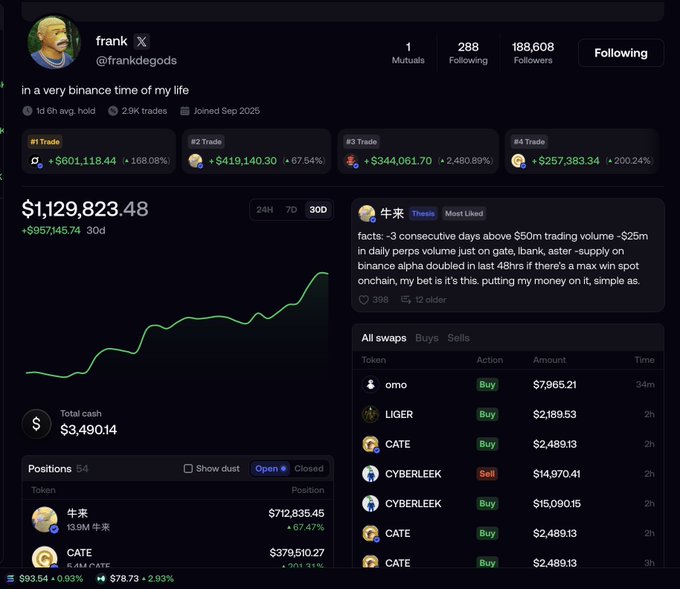Click the thesis post text about facts
This screenshot has height=589, width=680.
[x=503, y=259]
